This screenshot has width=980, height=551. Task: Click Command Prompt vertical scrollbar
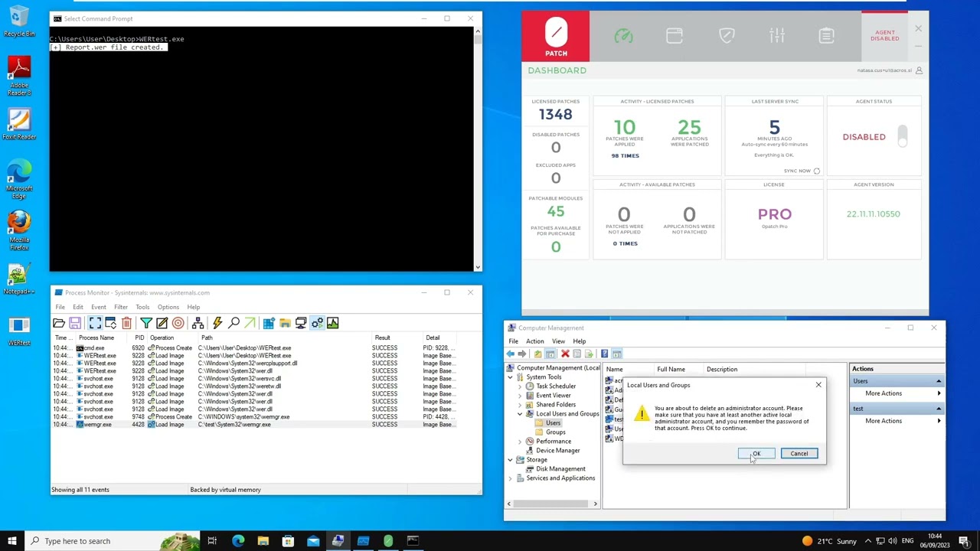tap(478, 149)
